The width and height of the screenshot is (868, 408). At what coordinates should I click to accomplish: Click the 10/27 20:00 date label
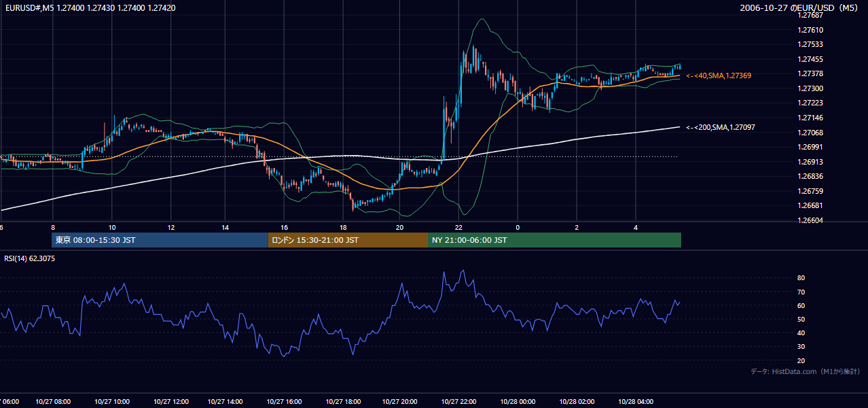tap(399, 402)
